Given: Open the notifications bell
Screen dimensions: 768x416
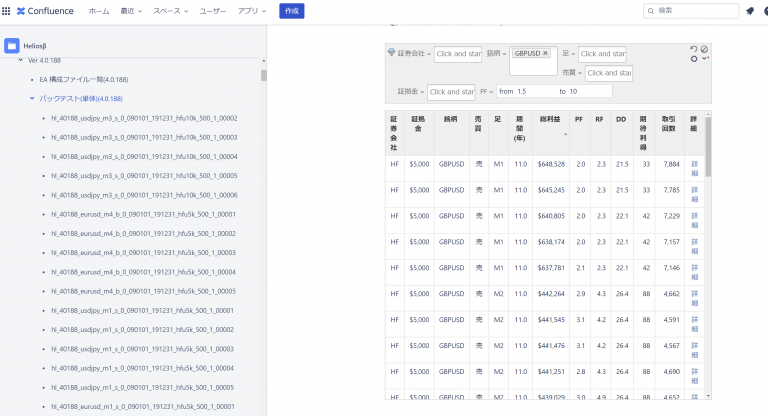Looking at the screenshot, I should click(749, 11).
